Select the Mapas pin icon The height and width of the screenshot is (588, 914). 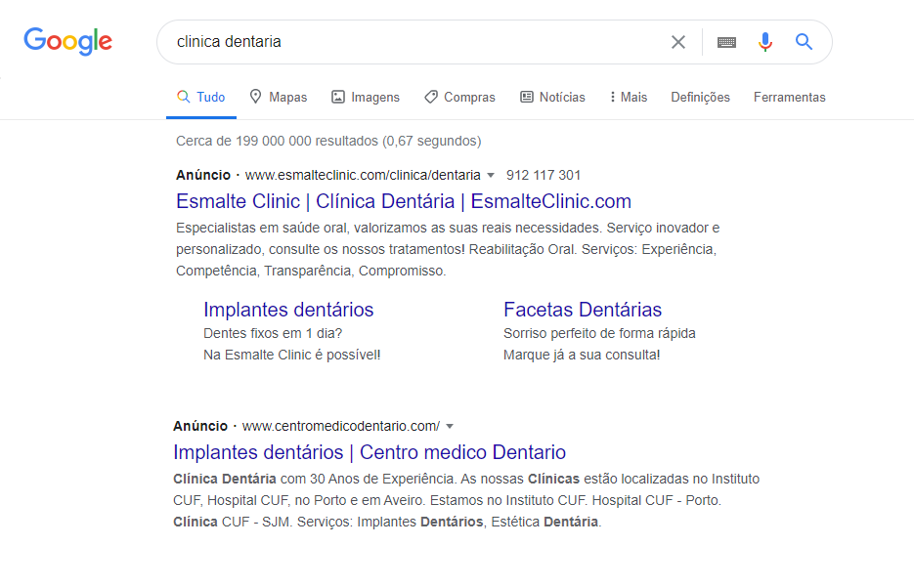pos(253,97)
